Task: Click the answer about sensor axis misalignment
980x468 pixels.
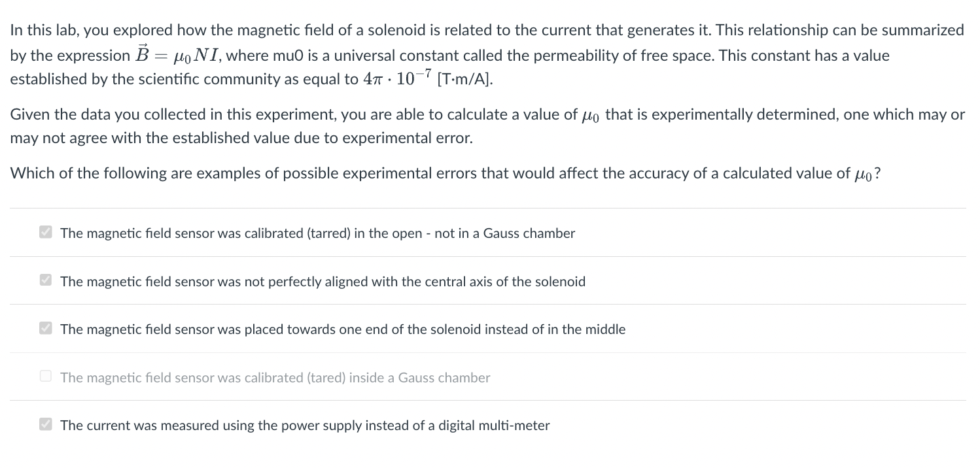Action: tap(323, 282)
